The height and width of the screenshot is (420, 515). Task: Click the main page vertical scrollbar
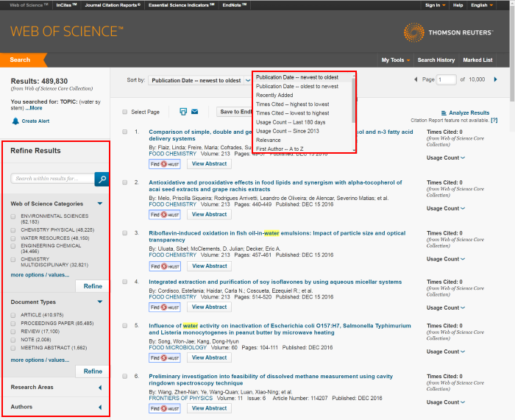(x=512, y=54)
